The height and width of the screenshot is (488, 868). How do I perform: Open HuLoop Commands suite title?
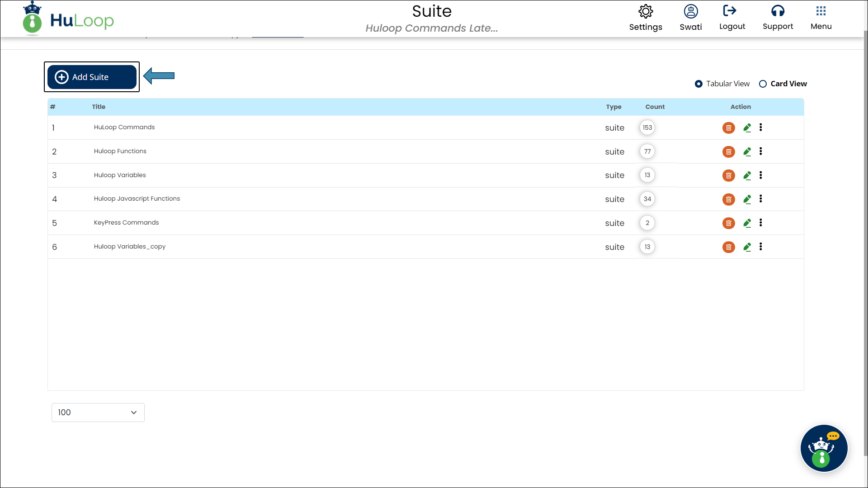coord(124,127)
